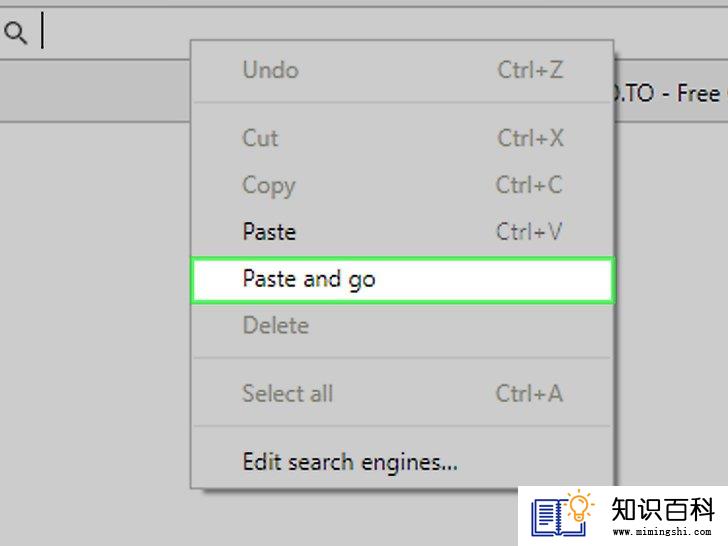728x546 pixels.
Task: Click the Ctrl+Z shortcut label
Action: 530,71
